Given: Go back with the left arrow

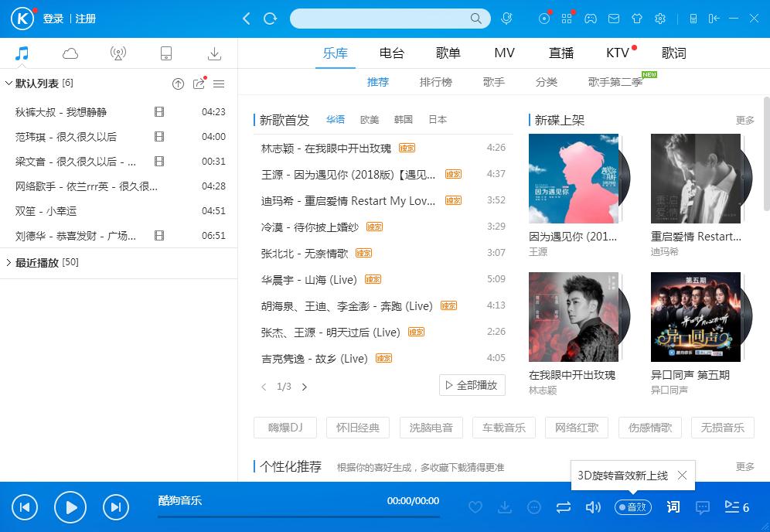Looking at the screenshot, I should click(247, 19).
